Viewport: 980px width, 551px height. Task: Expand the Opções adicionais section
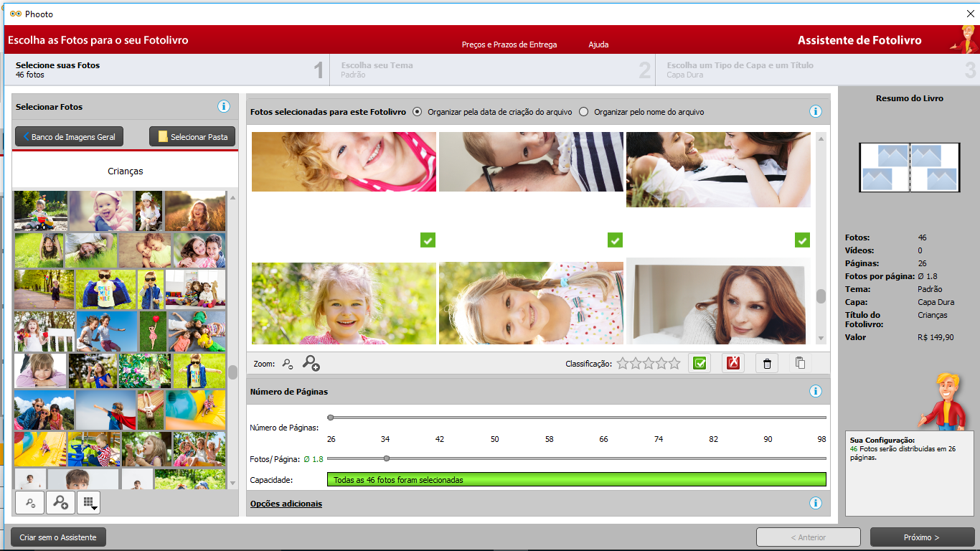click(286, 504)
